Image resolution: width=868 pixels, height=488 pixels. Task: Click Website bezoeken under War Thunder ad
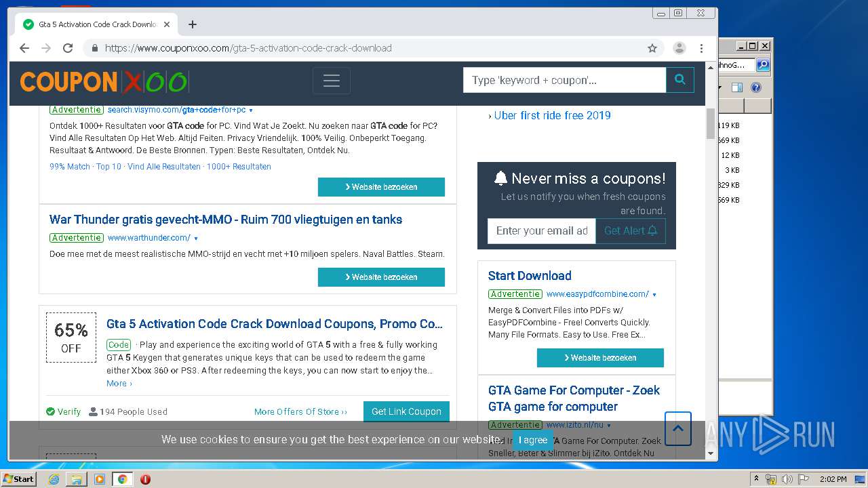(x=381, y=277)
